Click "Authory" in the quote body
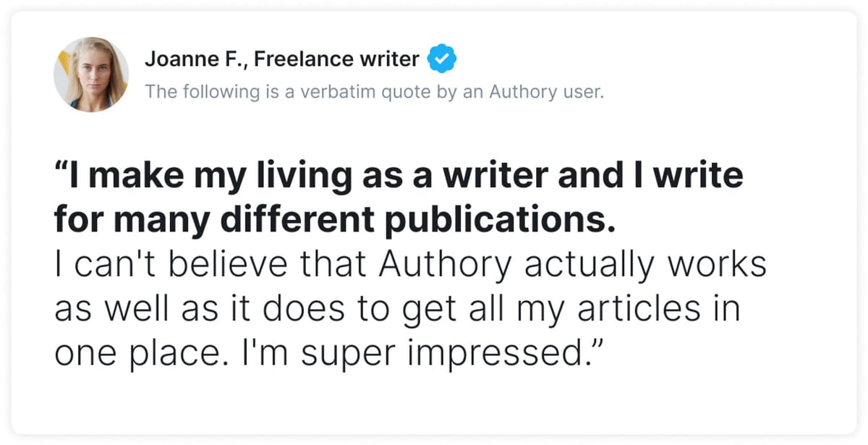This screenshot has height=445, width=868. pyautogui.click(x=445, y=266)
